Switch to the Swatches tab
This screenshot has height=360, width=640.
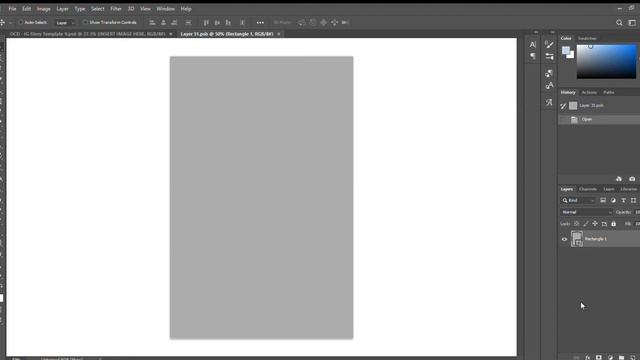587,38
